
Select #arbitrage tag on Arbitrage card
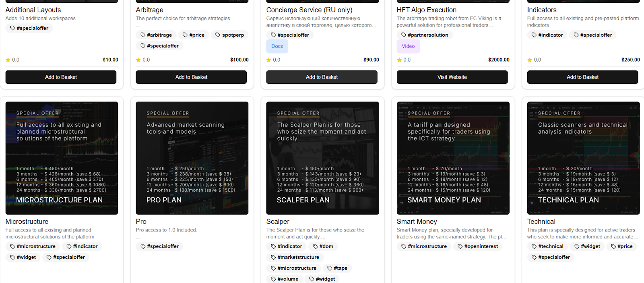pos(156,35)
